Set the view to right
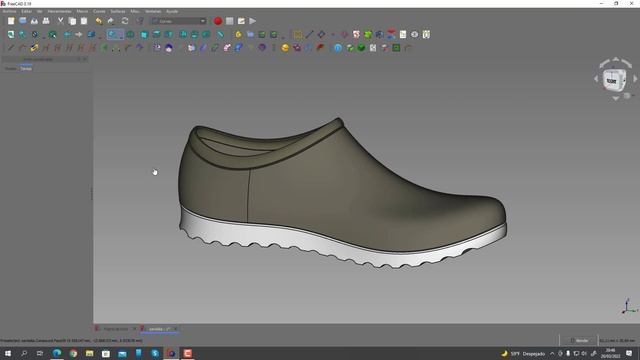The width and height of the screenshot is (640, 360). click(x=168, y=35)
